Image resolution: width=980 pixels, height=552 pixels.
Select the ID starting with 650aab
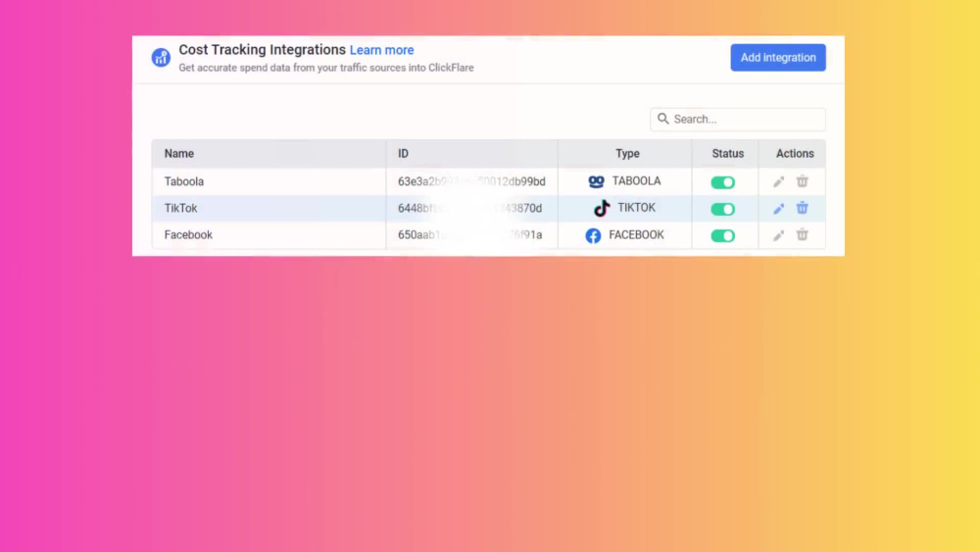[x=469, y=235]
